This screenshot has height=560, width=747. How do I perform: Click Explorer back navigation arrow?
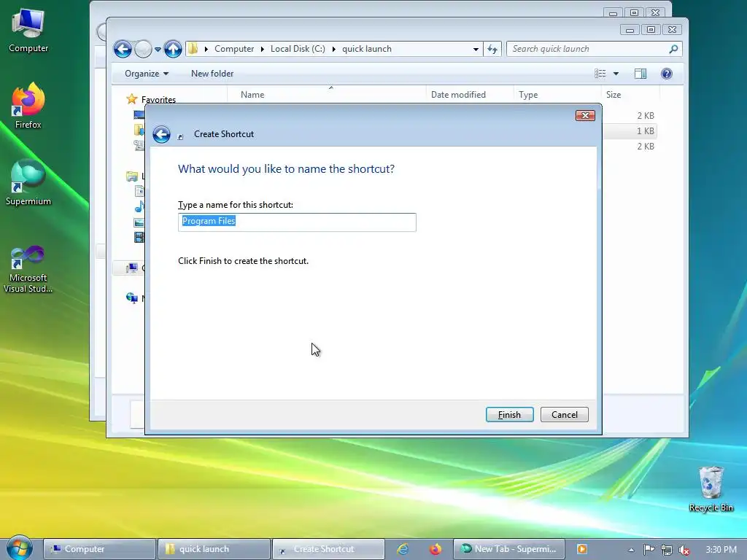coord(123,49)
